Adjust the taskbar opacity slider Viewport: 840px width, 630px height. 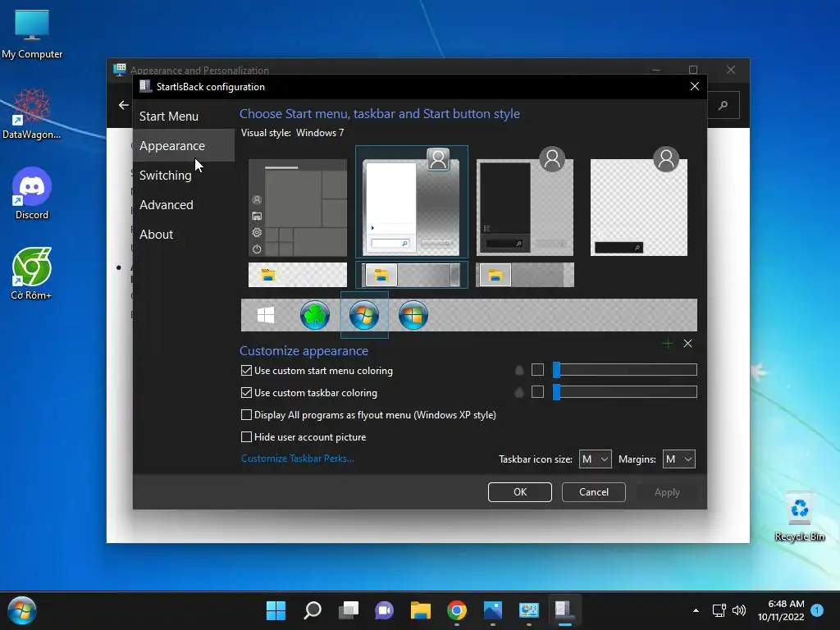tap(624, 392)
